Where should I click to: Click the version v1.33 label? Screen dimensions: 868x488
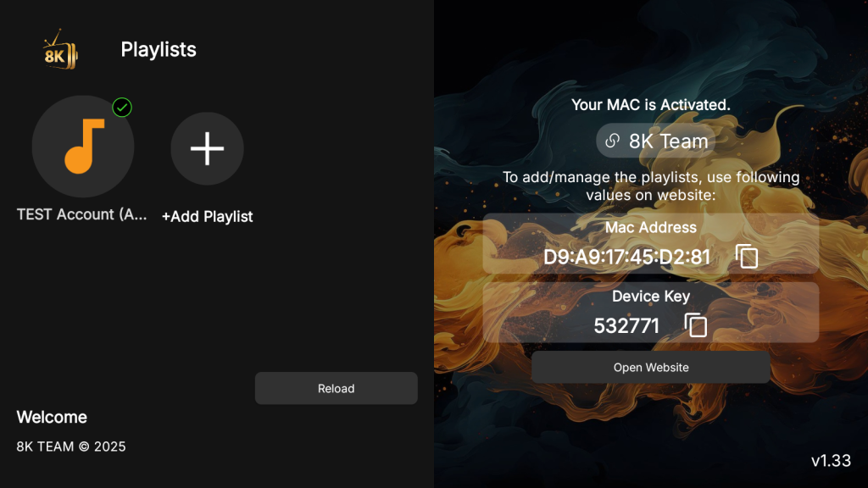click(831, 460)
